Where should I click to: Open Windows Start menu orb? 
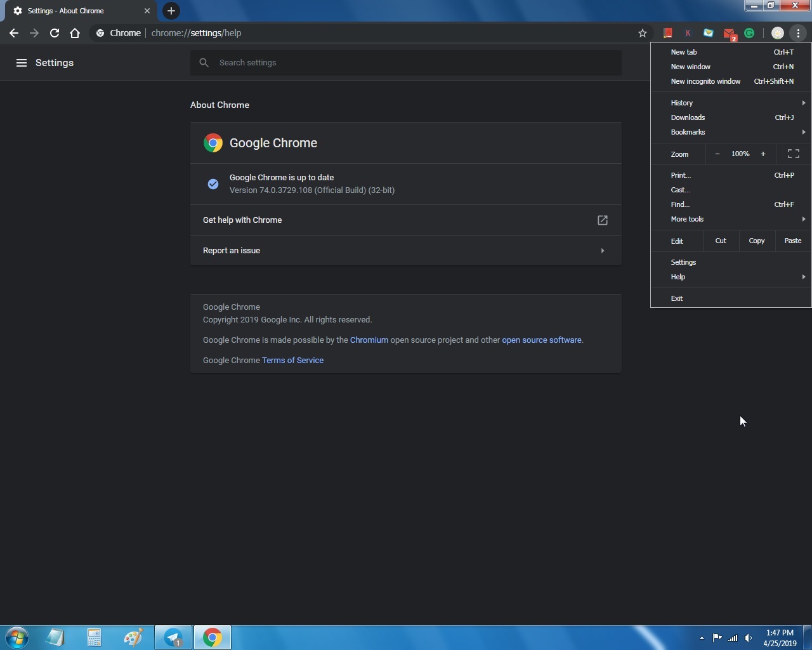[x=17, y=637]
